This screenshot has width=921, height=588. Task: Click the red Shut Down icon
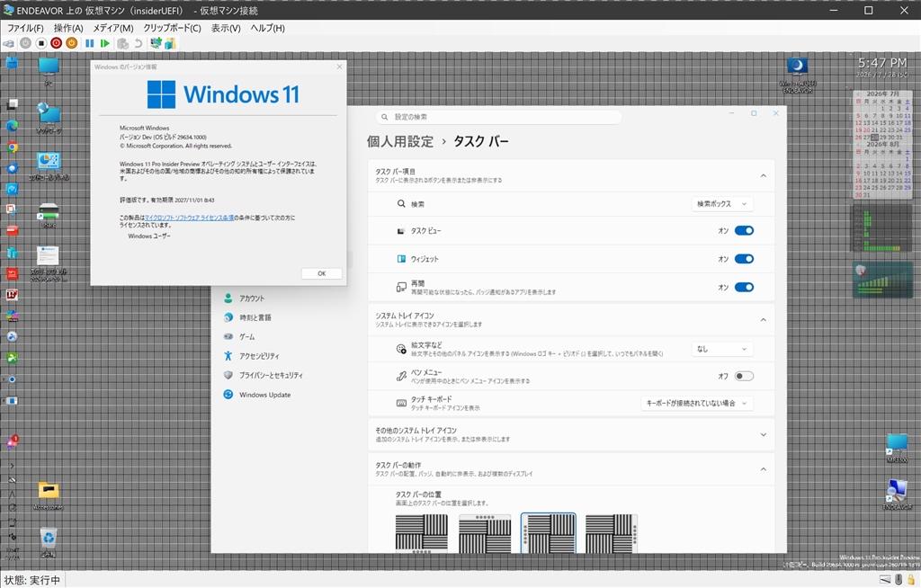(57, 43)
